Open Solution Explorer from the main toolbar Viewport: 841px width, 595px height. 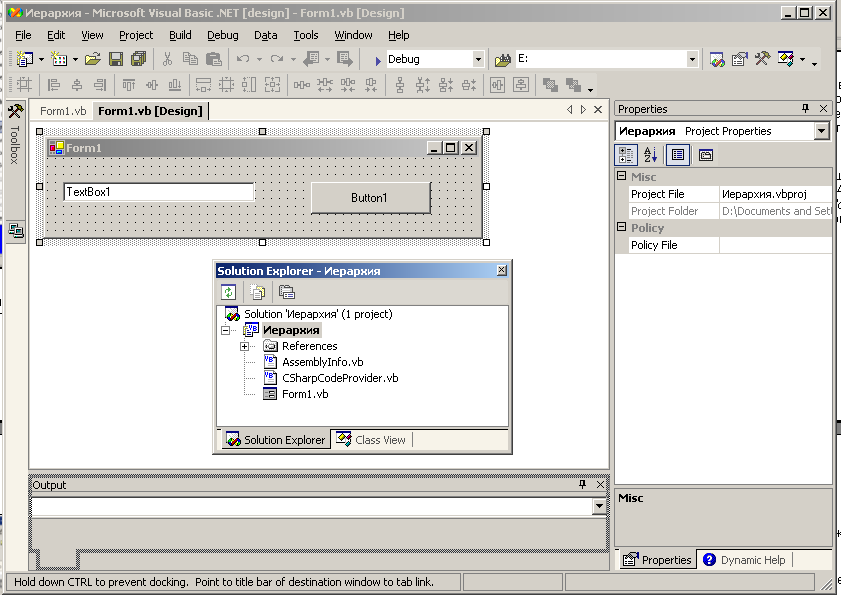pyautogui.click(x=717, y=59)
